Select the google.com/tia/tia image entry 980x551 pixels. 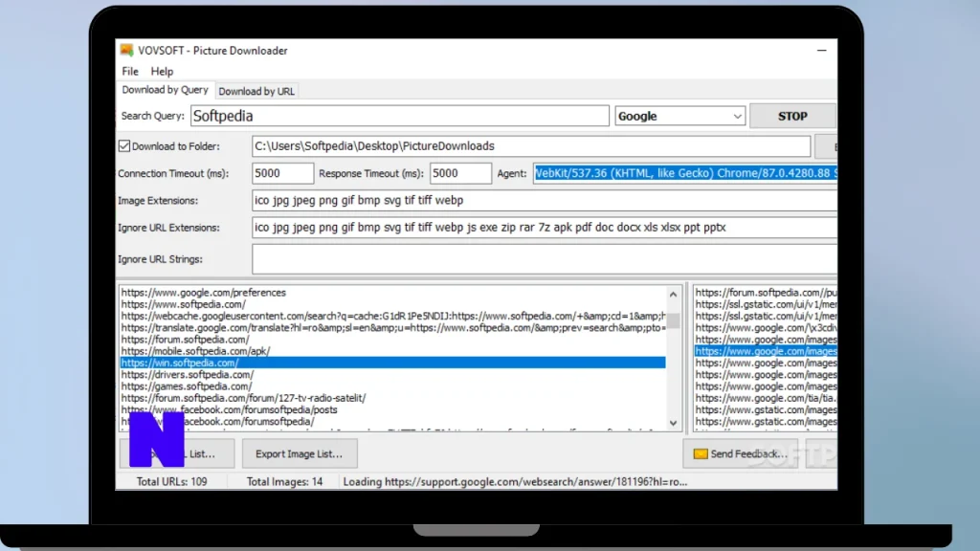[766, 398]
